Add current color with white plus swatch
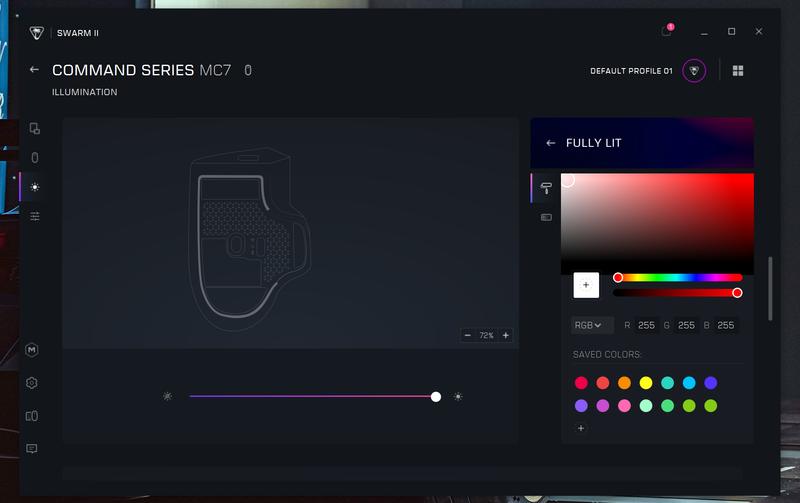Image resolution: width=800 pixels, height=503 pixels. coord(586,285)
